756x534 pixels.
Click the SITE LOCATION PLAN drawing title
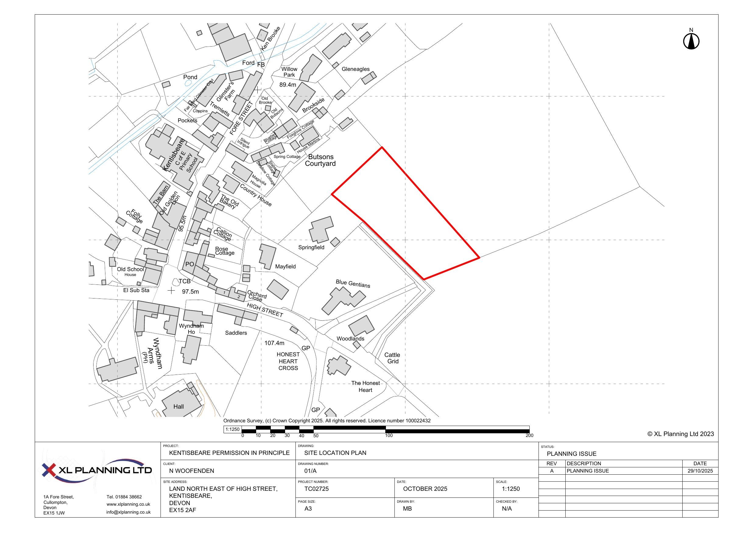point(335,453)
